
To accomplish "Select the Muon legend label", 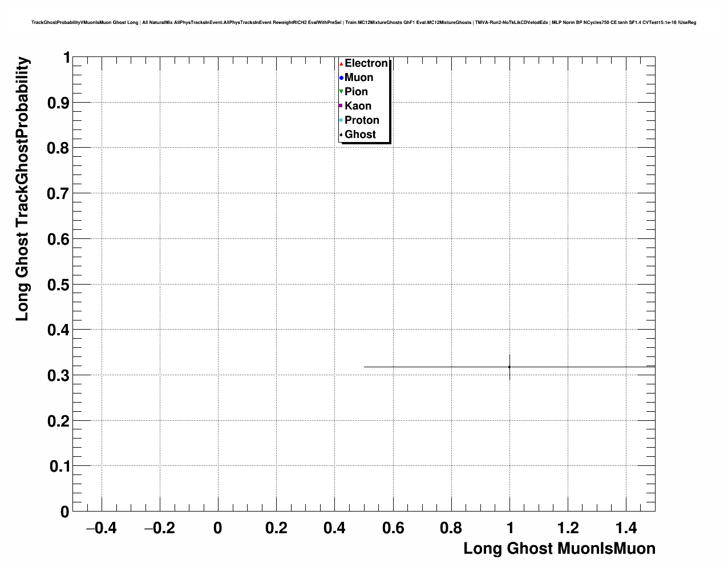I will coord(359,78).
